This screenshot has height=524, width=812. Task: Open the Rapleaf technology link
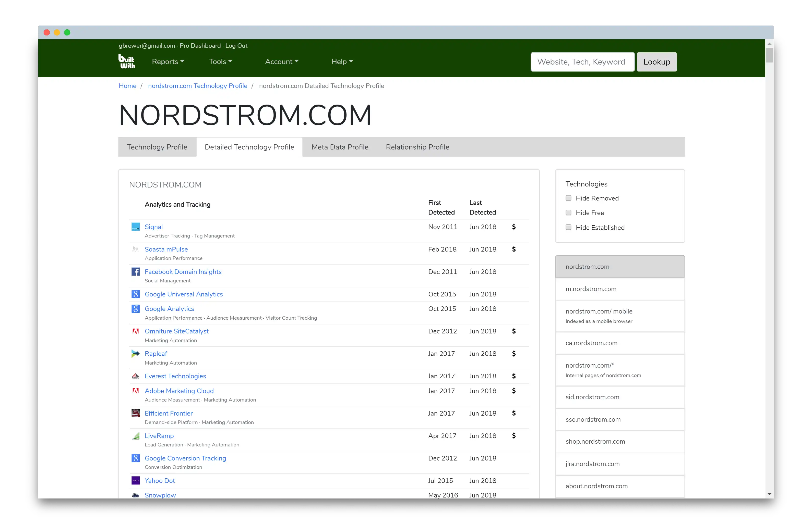(x=156, y=354)
